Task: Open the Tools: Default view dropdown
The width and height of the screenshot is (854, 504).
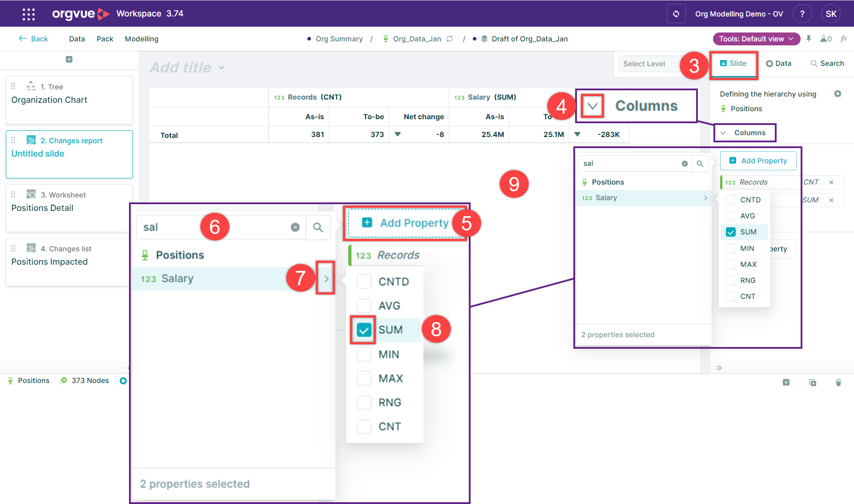Action: coord(756,39)
